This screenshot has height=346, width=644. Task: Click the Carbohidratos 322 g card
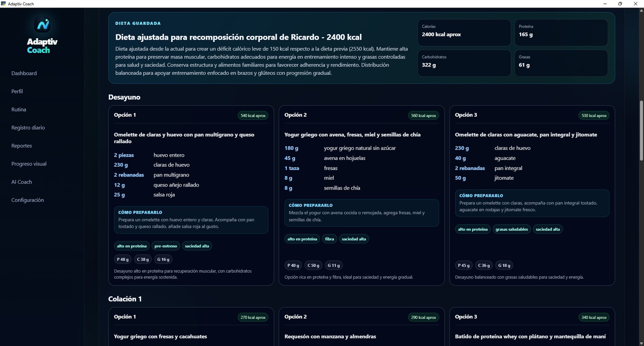point(464,63)
